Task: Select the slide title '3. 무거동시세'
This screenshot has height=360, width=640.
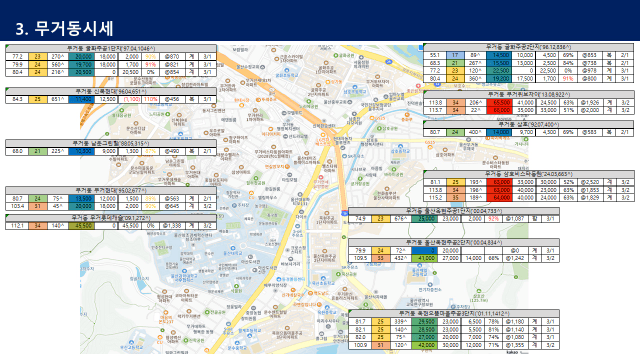Action: (x=64, y=29)
